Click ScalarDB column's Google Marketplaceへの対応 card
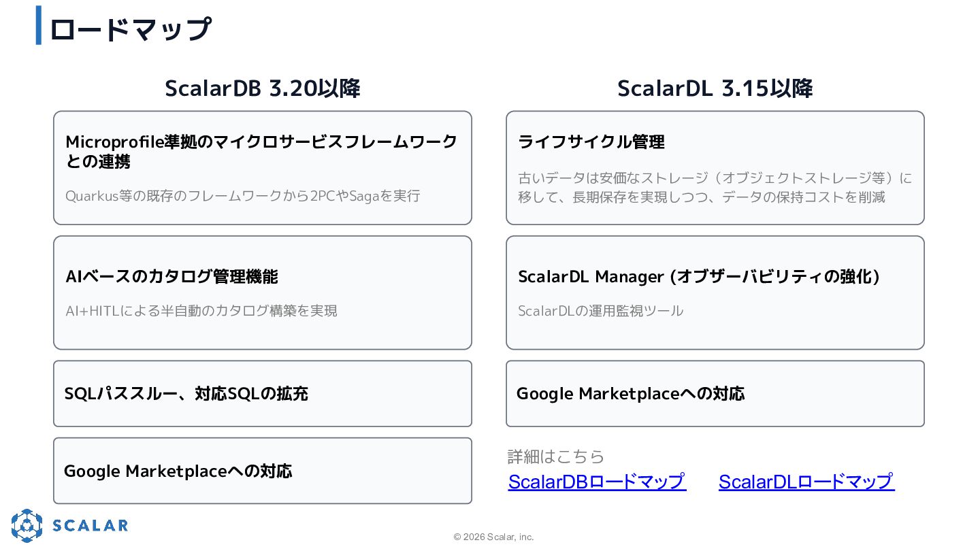This screenshot has height=551, width=980. point(263,471)
